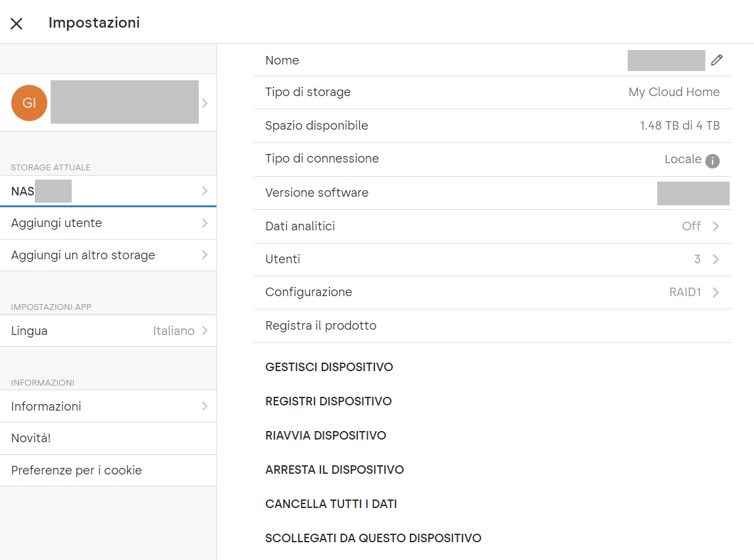Click the Novità! entry
This screenshot has height=560, width=754.
[x=31, y=438]
